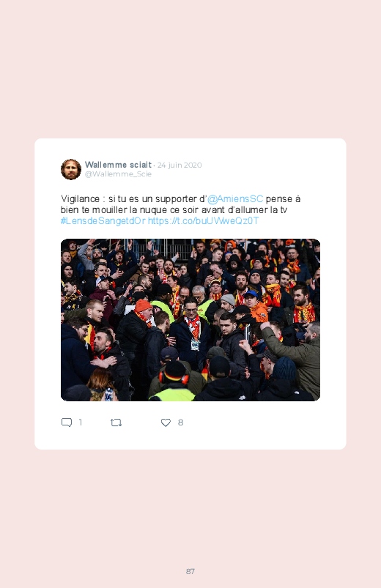This screenshot has height=588, width=381.
Task: Open the Wallemme sciait profile avatar
Action: pos(71,169)
